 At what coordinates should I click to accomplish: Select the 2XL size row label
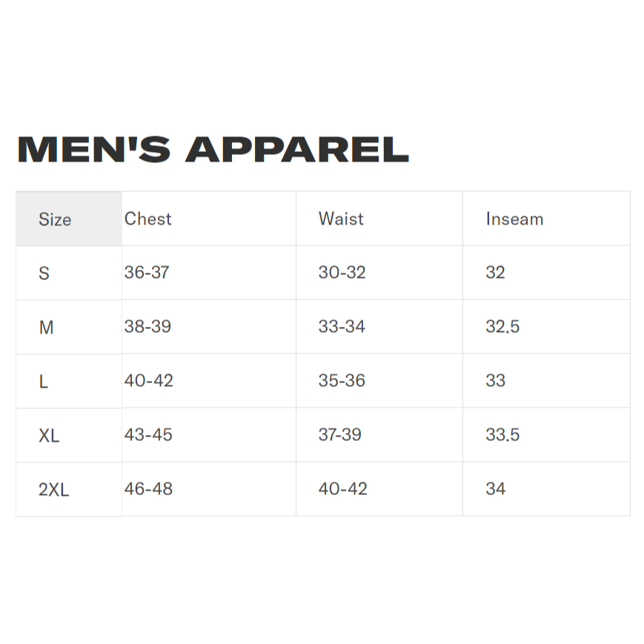[54, 490]
